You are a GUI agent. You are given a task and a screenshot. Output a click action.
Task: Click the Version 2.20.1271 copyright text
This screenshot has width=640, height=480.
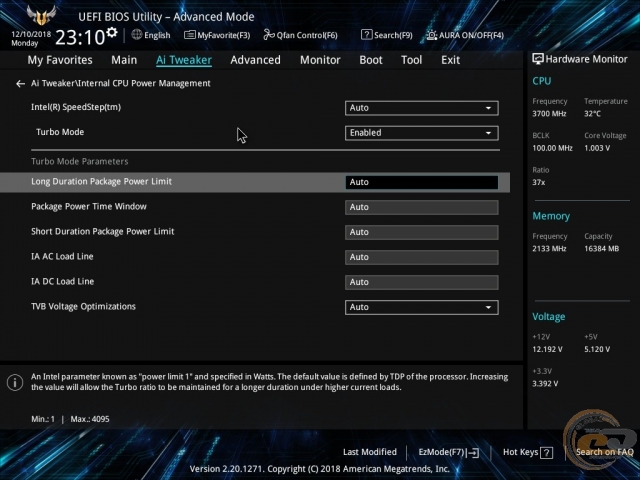click(319, 469)
